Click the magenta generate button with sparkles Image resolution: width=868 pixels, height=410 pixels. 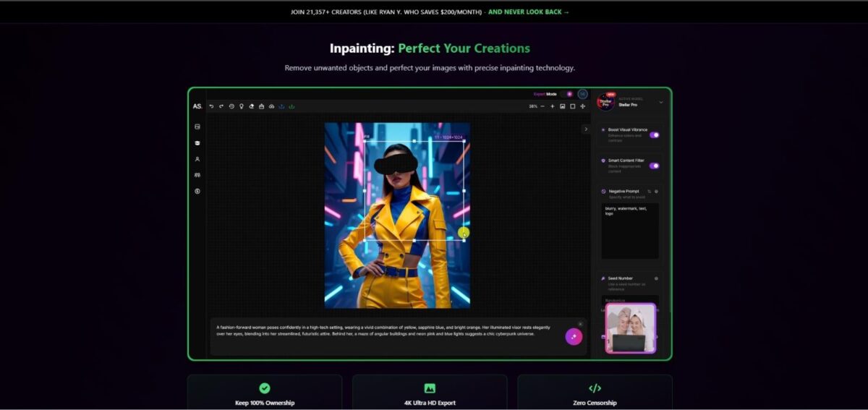pos(574,337)
